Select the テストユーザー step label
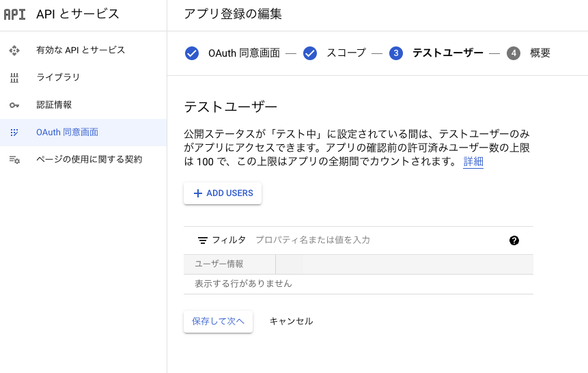This screenshot has width=588, height=373. click(x=448, y=53)
